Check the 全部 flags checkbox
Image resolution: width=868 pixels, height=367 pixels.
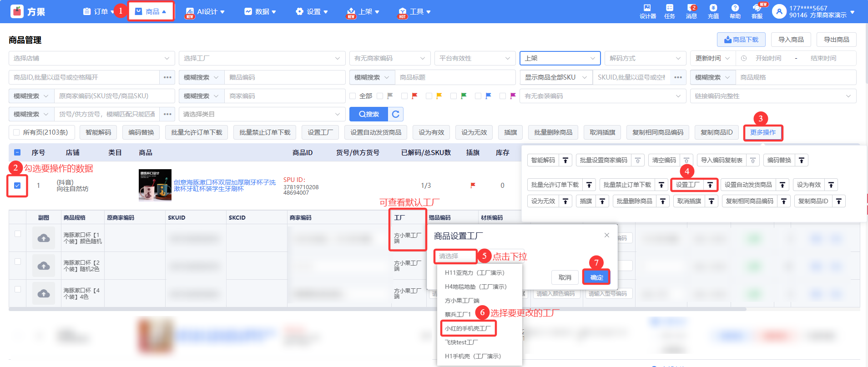(x=353, y=96)
